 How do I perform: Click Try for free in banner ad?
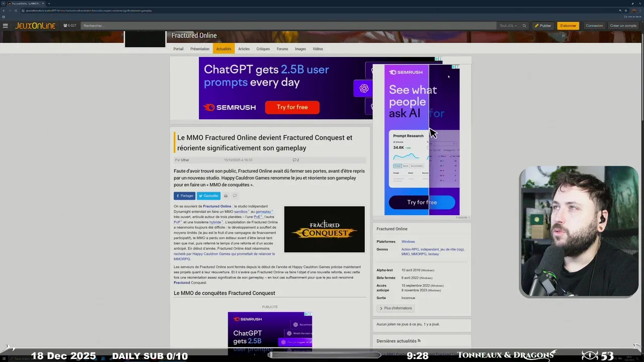(x=292, y=107)
